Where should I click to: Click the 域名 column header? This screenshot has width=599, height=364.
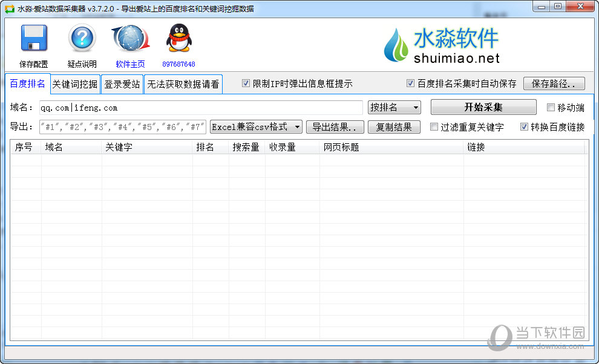71,148
